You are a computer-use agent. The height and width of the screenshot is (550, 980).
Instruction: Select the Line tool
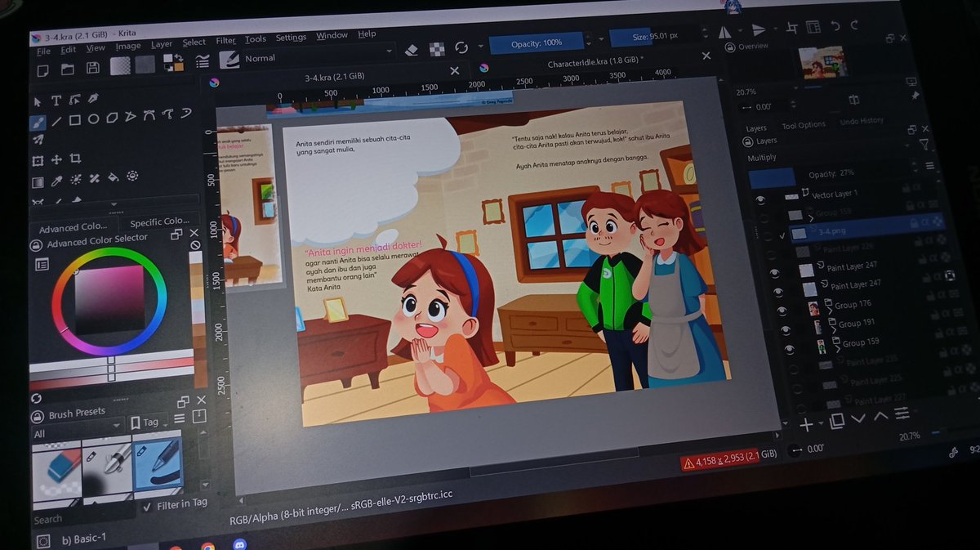click(56, 121)
